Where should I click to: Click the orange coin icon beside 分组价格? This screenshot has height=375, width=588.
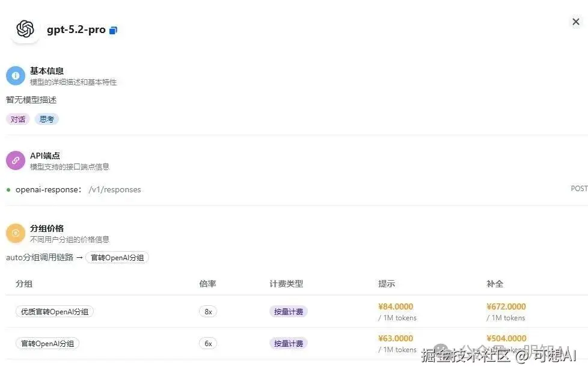point(15,233)
